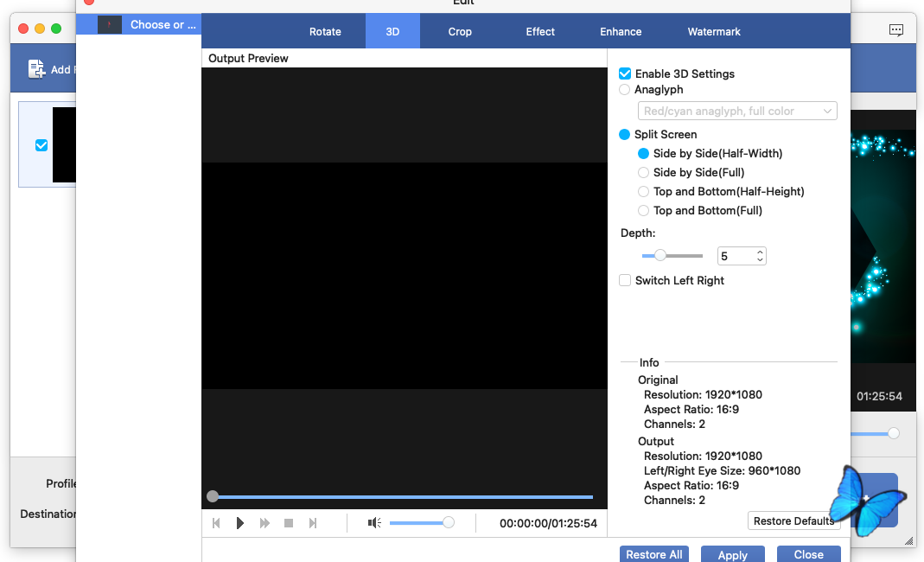Switch to the Watermark tab
Viewport: 924px width, 562px height.
(x=714, y=31)
